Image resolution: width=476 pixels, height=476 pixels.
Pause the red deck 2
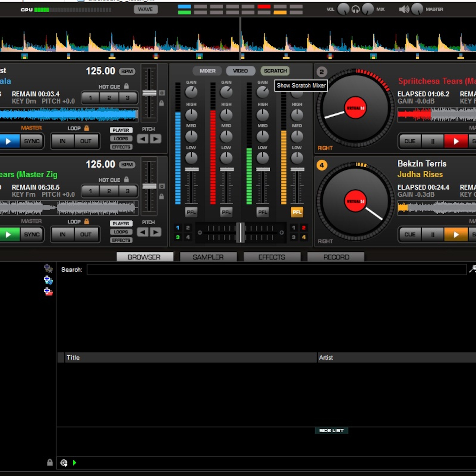pos(433,141)
